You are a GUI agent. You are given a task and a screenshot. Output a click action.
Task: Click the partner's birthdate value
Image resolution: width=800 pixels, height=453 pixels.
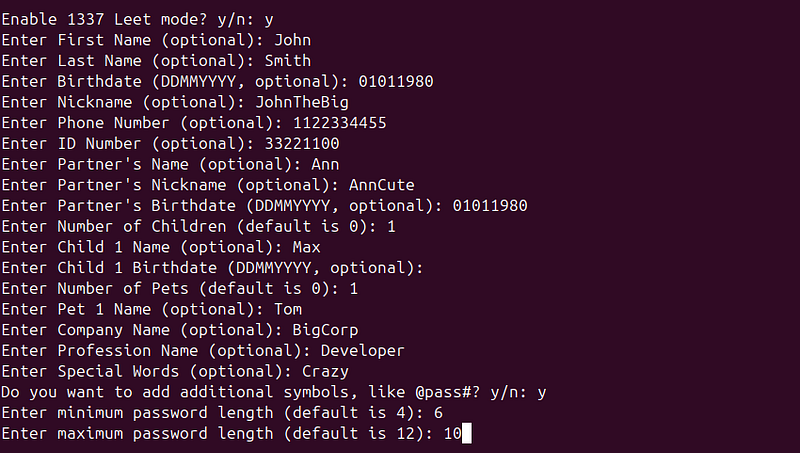(490, 206)
